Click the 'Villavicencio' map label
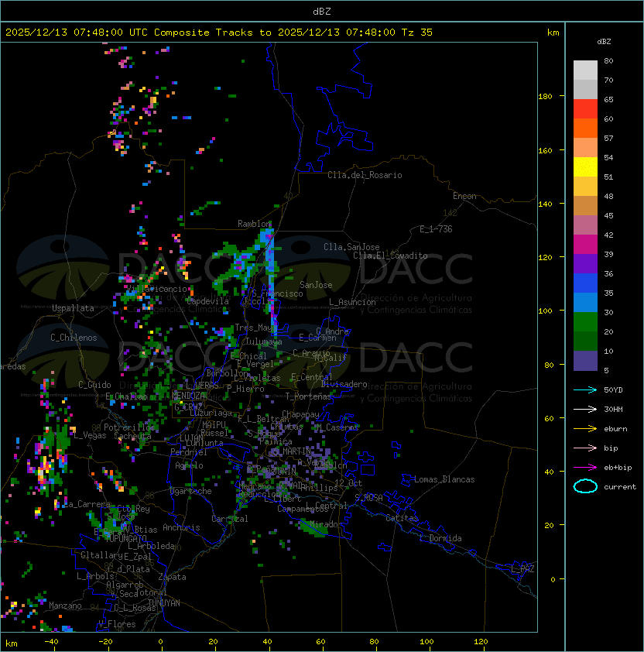Viewport: 644px width, 652px height. click(x=157, y=289)
